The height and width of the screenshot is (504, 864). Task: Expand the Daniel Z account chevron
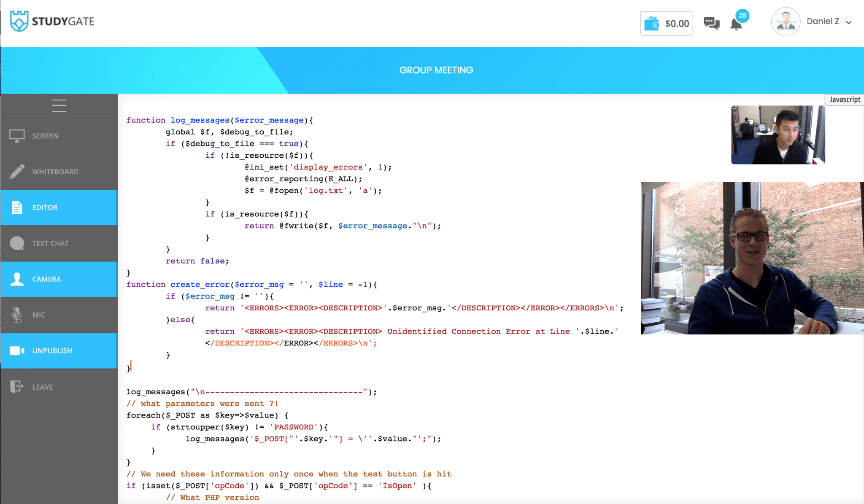tap(849, 22)
